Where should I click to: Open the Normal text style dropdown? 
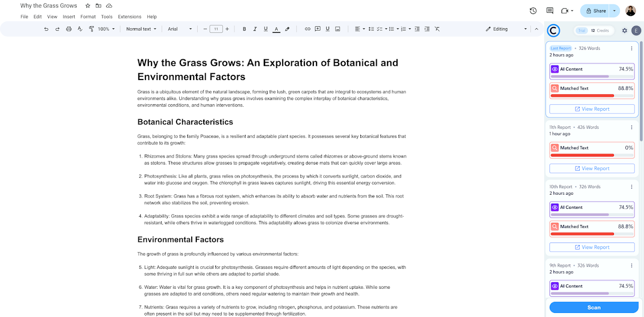141,29
